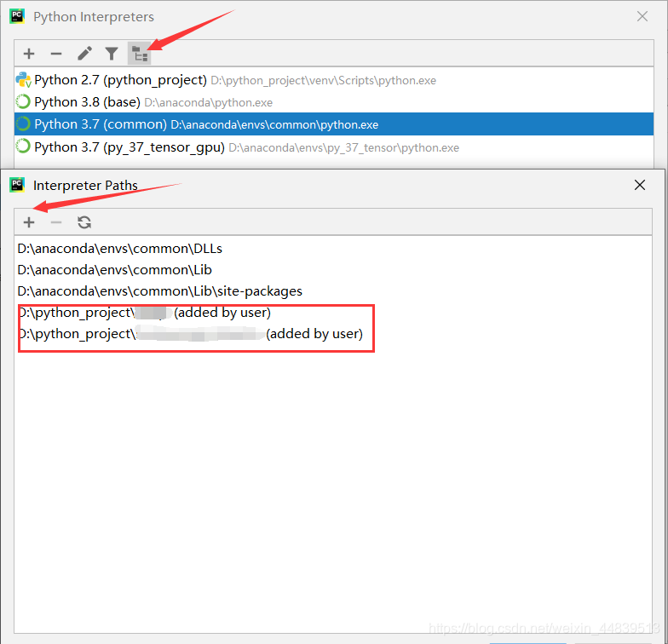
Task: Select Python 3.7 (py_37_tensor_gpu) interpreter
Action: tap(334, 147)
